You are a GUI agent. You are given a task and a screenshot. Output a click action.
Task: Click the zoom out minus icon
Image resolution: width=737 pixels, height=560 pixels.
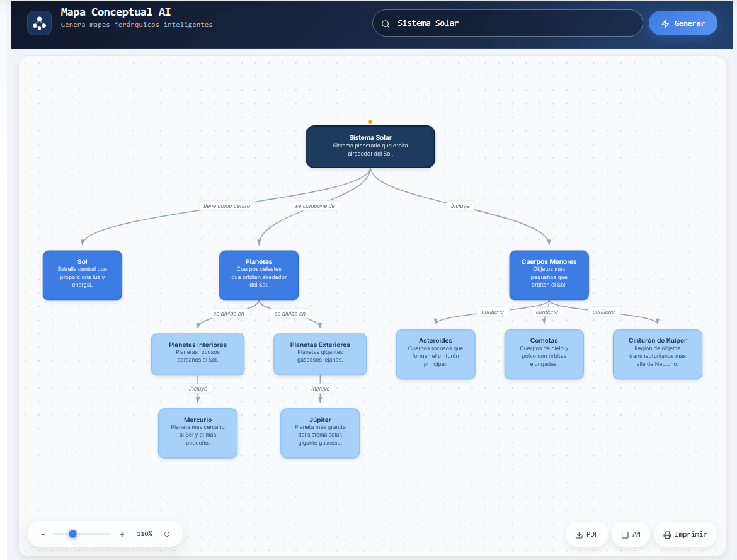coord(43,534)
